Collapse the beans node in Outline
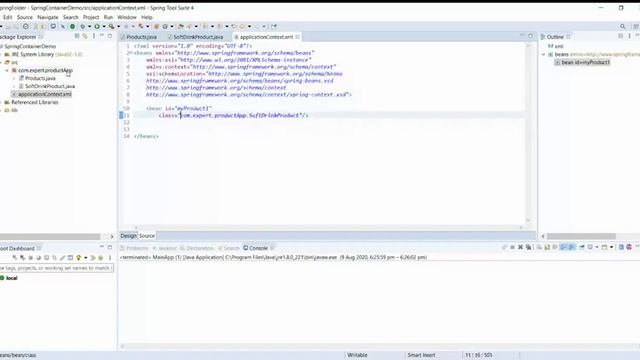The width and height of the screenshot is (640, 360). tap(543, 54)
